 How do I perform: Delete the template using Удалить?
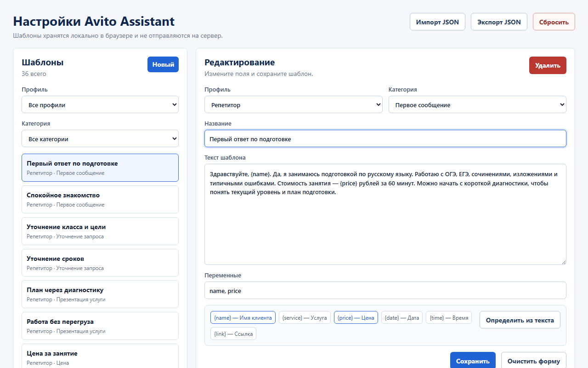click(x=548, y=65)
